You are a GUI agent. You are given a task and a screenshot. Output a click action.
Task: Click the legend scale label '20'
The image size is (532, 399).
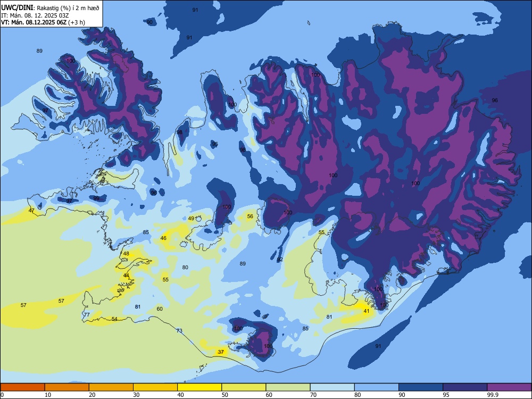pos(92,395)
